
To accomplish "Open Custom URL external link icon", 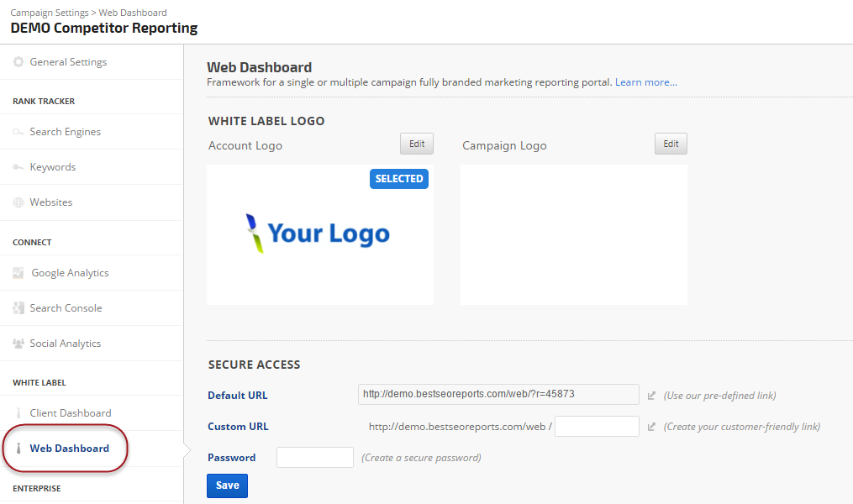I will pos(651,427).
